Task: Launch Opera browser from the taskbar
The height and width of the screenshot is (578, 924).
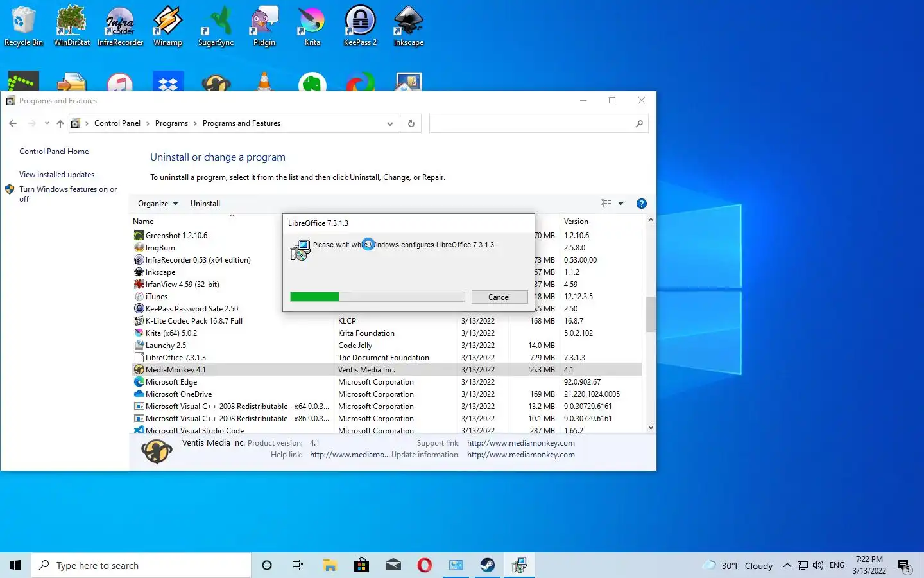Action: pos(424,565)
